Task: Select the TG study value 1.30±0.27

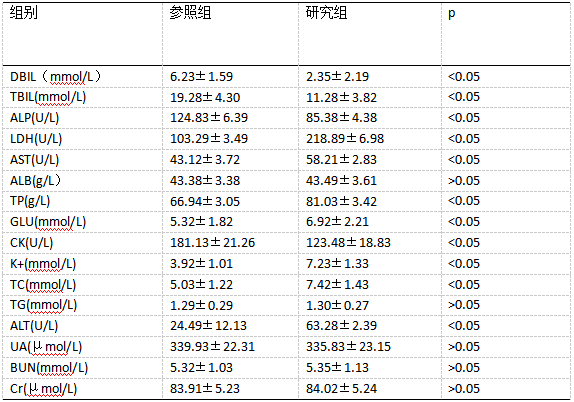Action: click(338, 305)
